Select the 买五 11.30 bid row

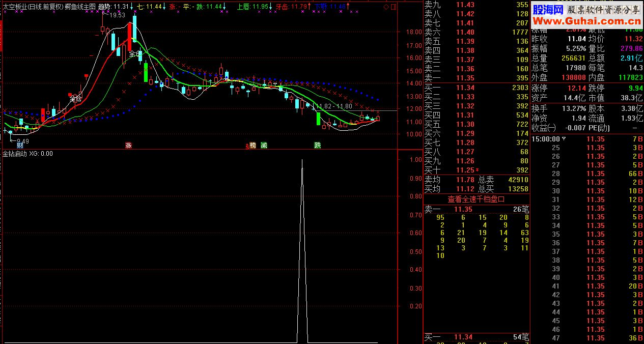(x=477, y=124)
